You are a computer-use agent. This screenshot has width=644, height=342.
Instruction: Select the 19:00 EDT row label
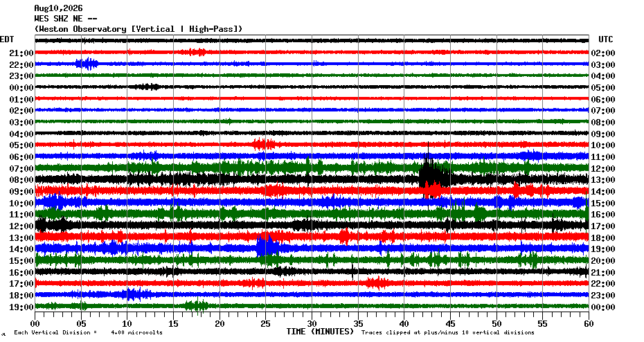click(21, 307)
